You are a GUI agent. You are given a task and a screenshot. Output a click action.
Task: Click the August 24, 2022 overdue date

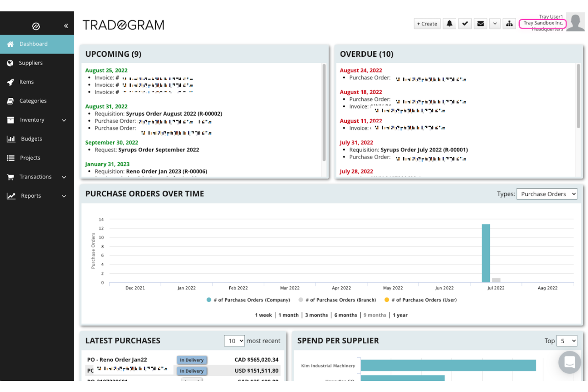(361, 71)
